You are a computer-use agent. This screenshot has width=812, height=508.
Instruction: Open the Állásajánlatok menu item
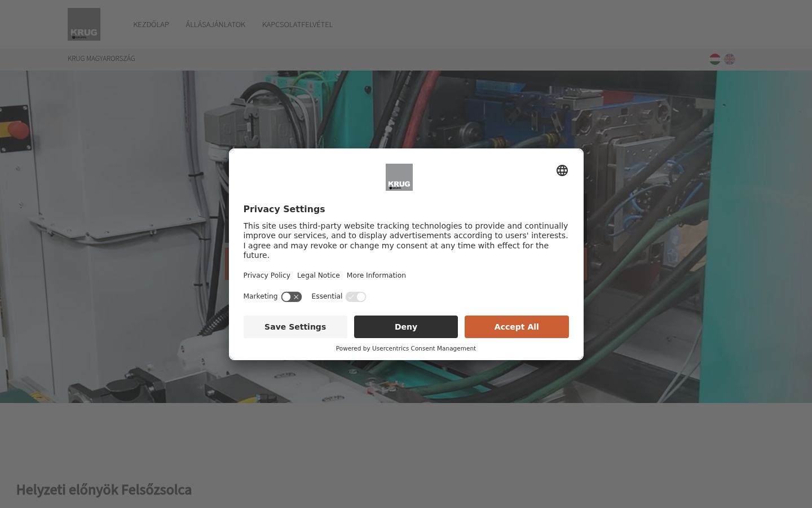[x=215, y=24]
